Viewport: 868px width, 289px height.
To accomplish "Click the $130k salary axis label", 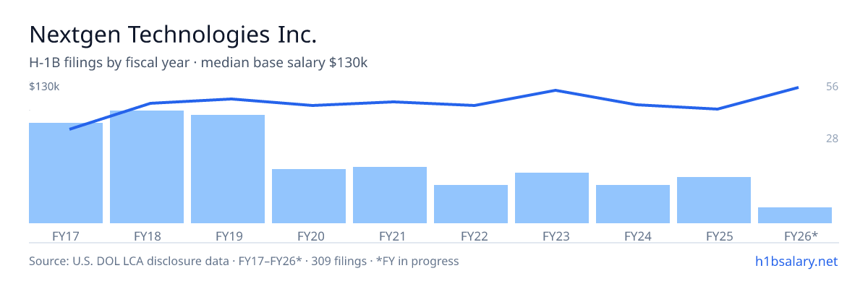I will click(44, 87).
